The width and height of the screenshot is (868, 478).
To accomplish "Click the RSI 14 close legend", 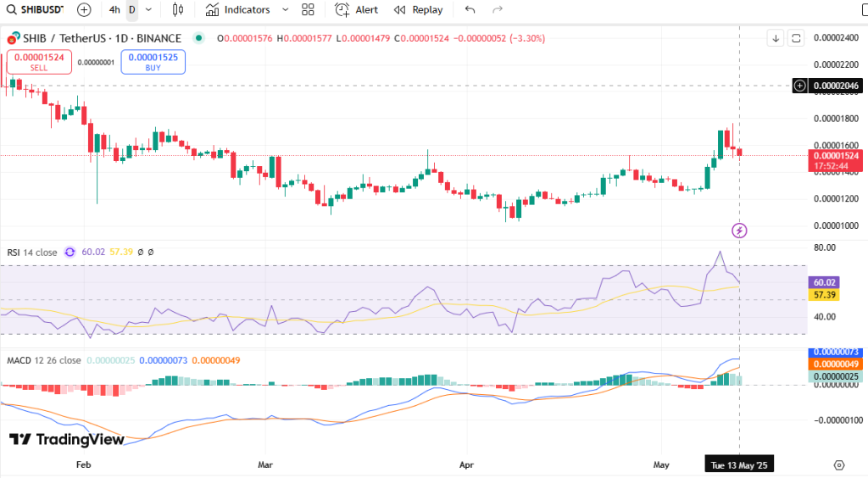I will click(x=32, y=253).
